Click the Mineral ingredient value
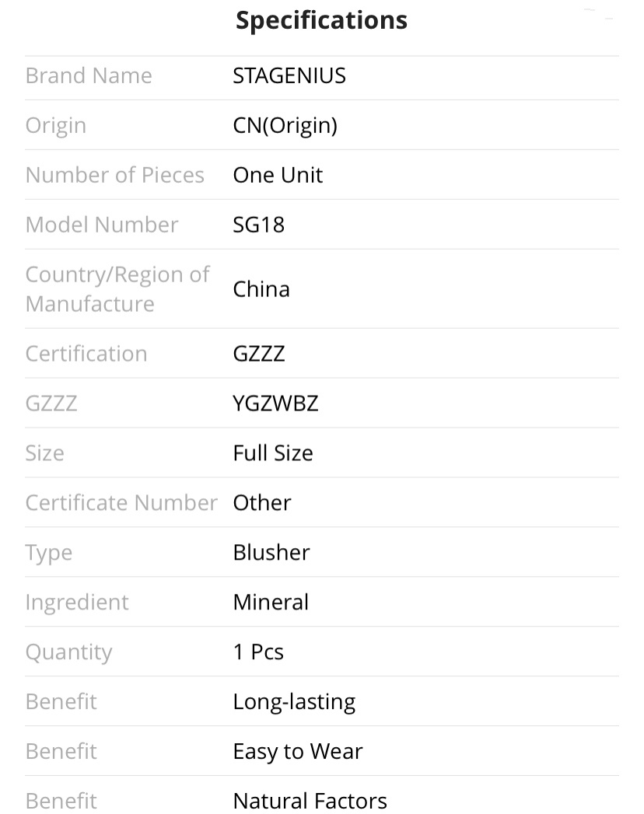 (x=271, y=603)
